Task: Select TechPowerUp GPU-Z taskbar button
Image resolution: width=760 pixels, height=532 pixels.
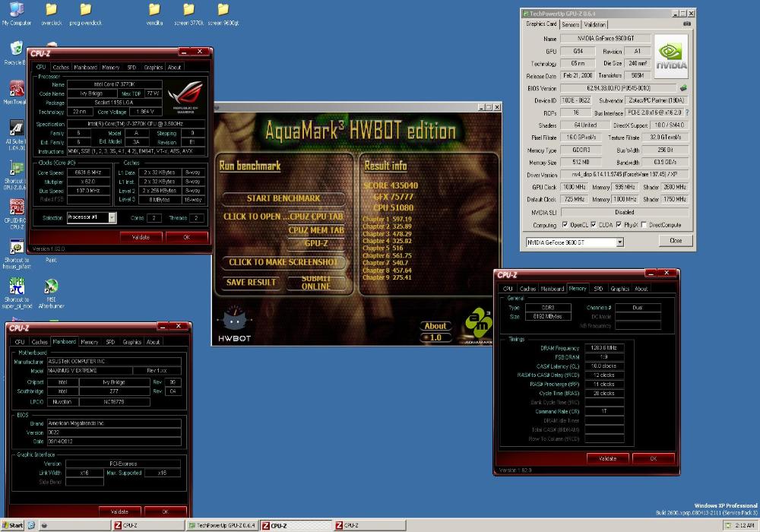Action: coord(221,525)
